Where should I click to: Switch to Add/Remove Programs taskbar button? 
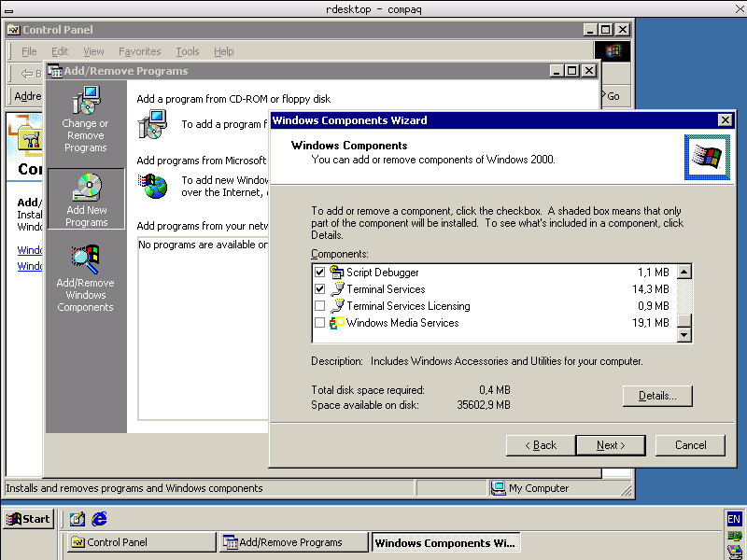(x=294, y=542)
